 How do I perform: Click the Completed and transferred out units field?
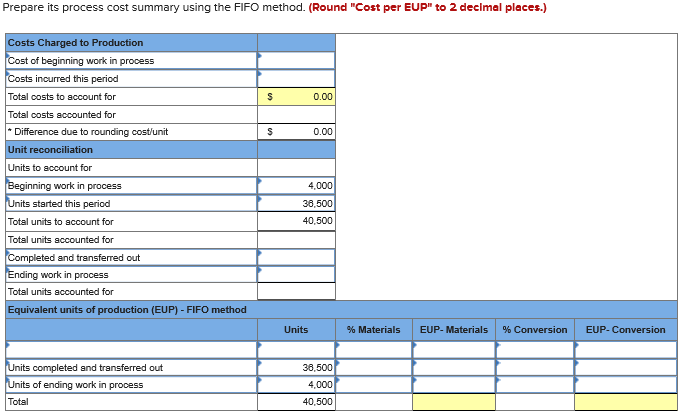(x=296, y=258)
